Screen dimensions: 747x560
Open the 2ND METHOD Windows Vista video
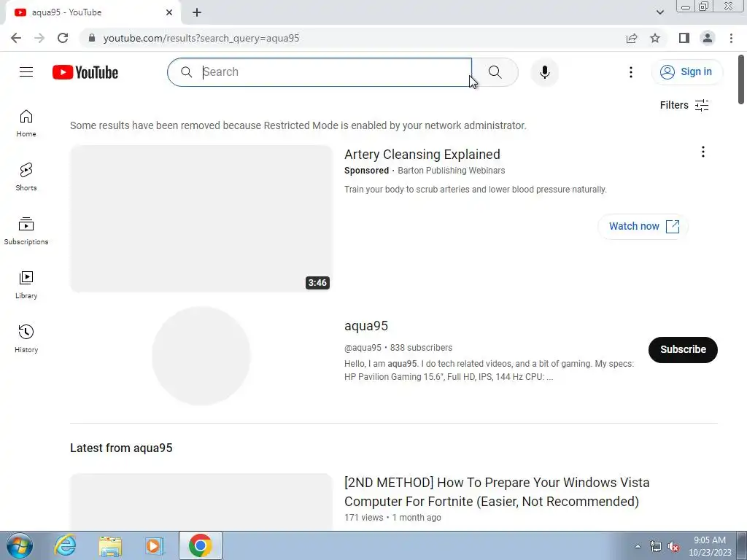[497, 492]
